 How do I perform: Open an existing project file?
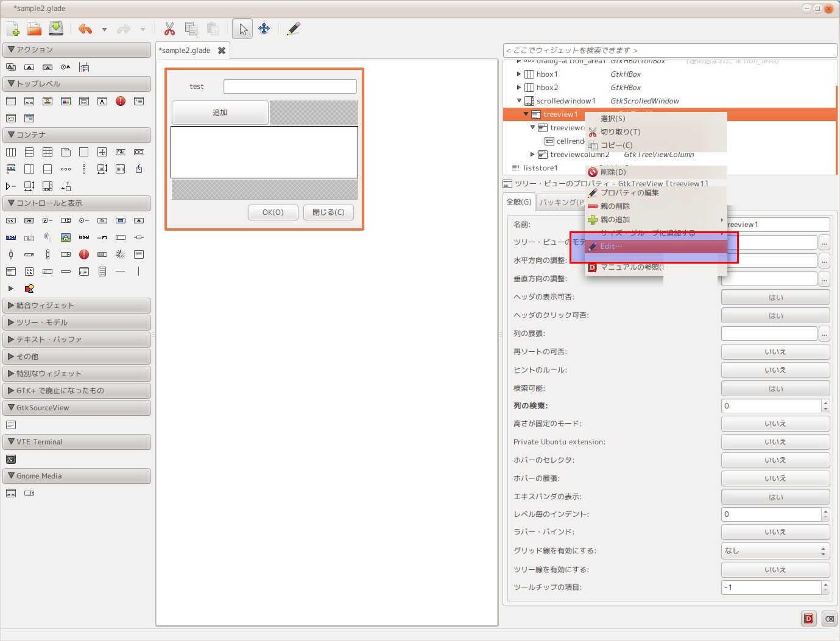34,28
